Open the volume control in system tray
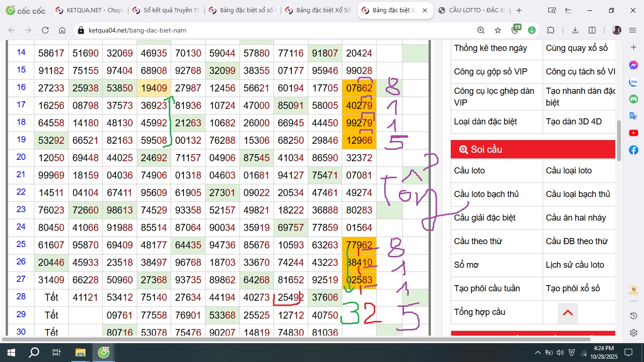 [x=560, y=353]
